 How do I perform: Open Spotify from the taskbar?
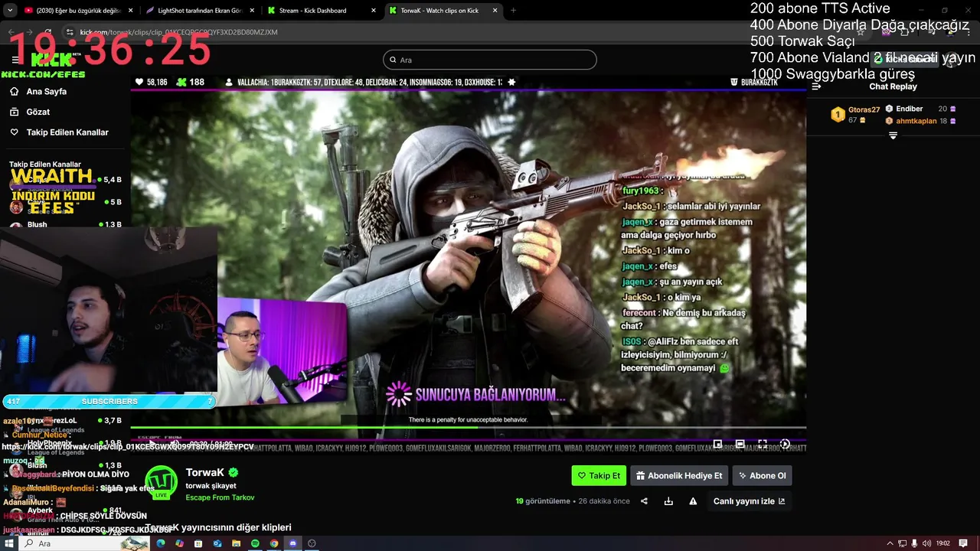255,543
